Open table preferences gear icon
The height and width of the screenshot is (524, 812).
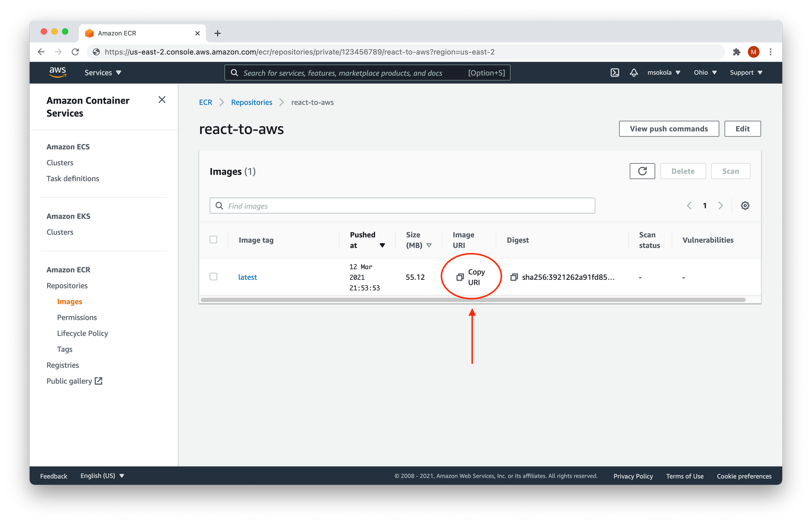pos(745,206)
